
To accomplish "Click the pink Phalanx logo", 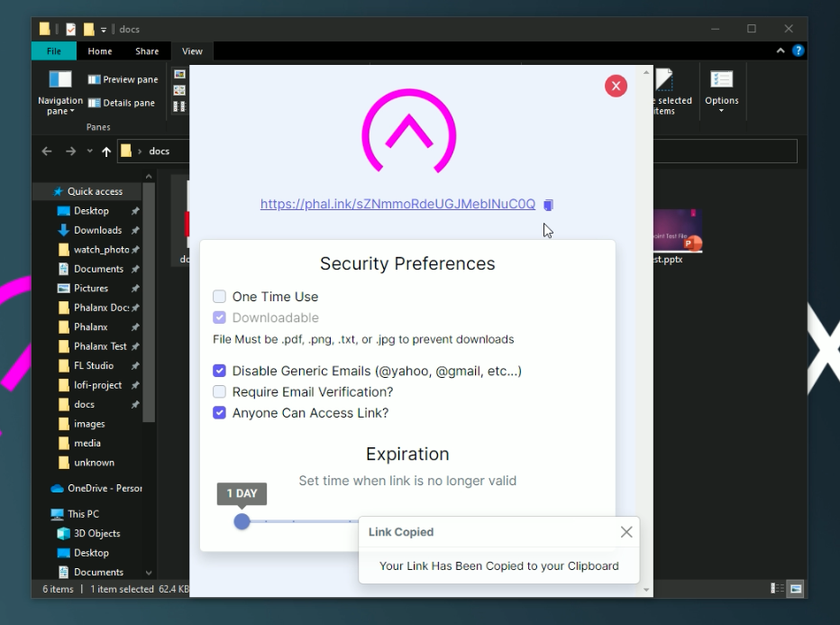I will [408, 133].
